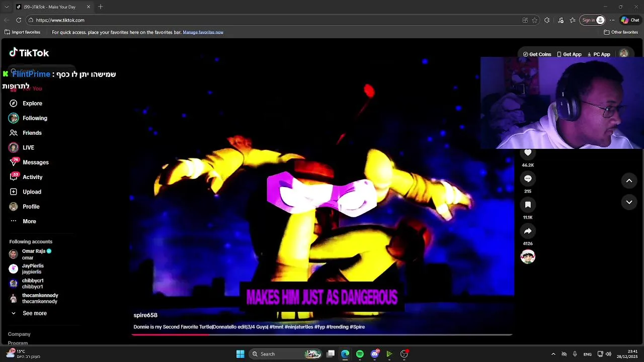Select the TikTok - Make Your Day tab
The height and width of the screenshot is (362, 644).
(x=53, y=7)
